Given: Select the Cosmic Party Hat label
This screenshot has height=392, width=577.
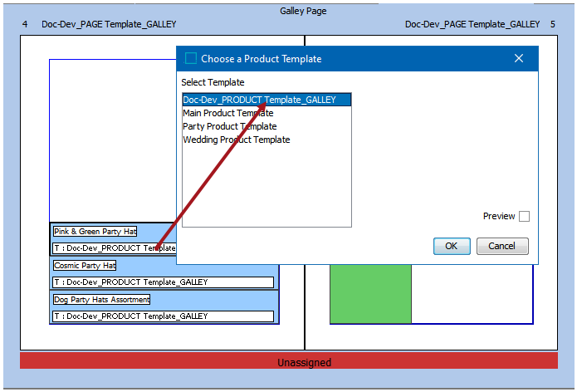Looking at the screenshot, I should (x=85, y=266).
